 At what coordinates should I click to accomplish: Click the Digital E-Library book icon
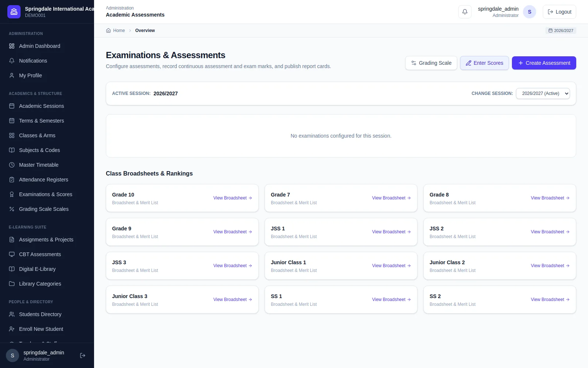pos(12,269)
